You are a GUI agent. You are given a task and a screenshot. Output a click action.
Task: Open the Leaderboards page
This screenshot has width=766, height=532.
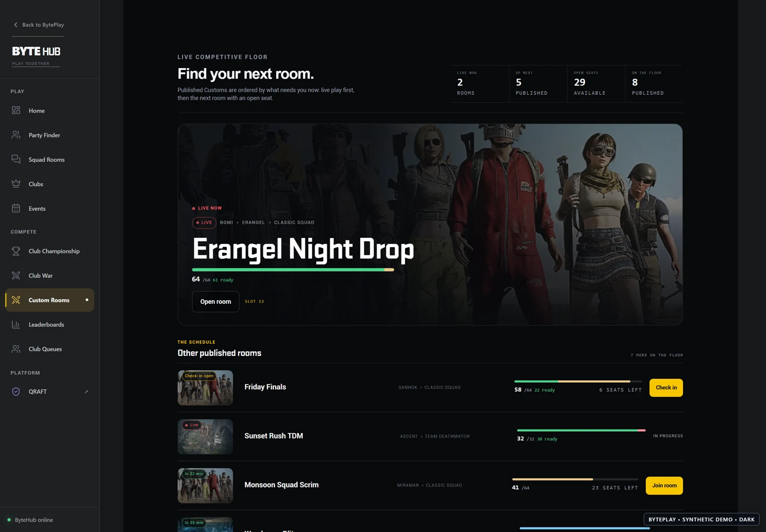pos(50,325)
